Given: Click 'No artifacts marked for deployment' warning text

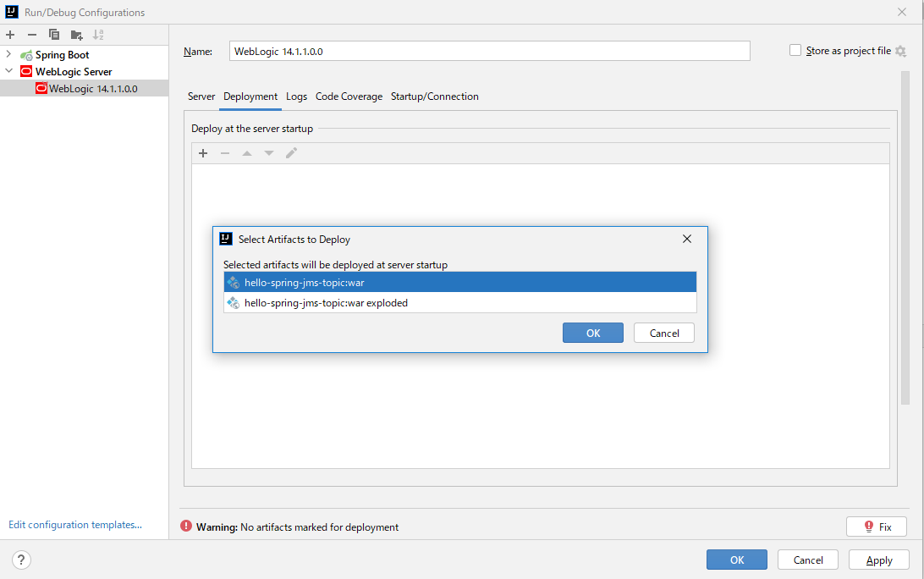Looking at the screenshot, I should 319,527.
